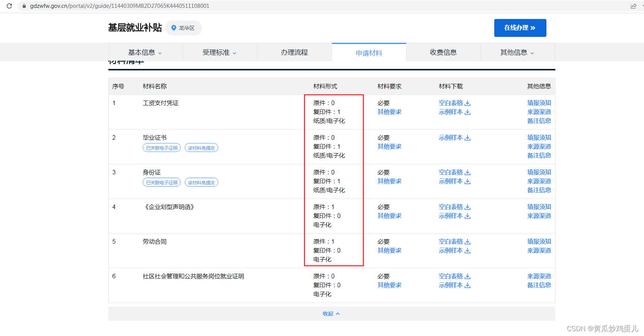Click the share icon in address bar
The height and width of the screenshot is (336, 644).
tap(633, 6)
